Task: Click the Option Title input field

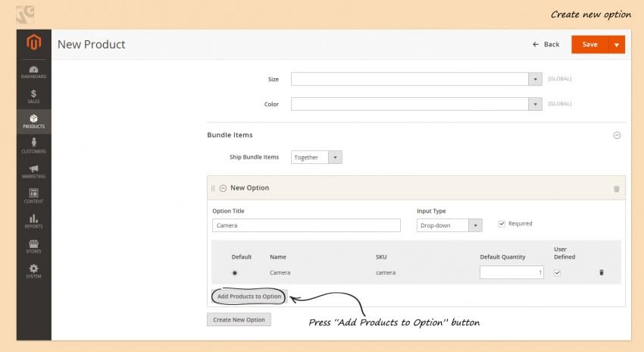Action: [x=306, y=225]
